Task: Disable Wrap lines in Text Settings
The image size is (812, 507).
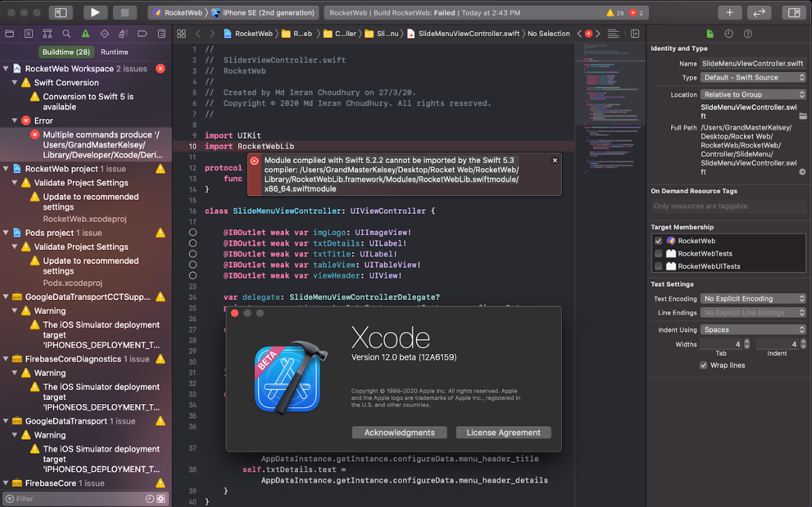Action: [704, 365]
